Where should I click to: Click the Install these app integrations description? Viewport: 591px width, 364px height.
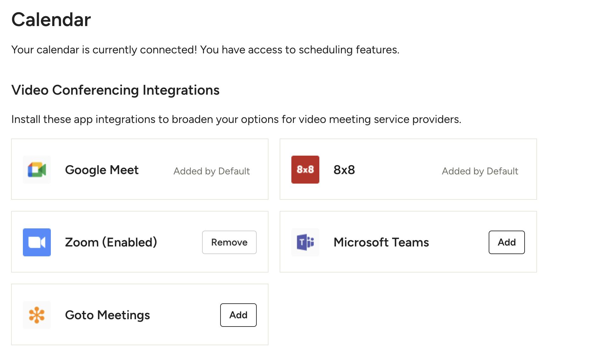pyautogui.click(x=236, y=119)
